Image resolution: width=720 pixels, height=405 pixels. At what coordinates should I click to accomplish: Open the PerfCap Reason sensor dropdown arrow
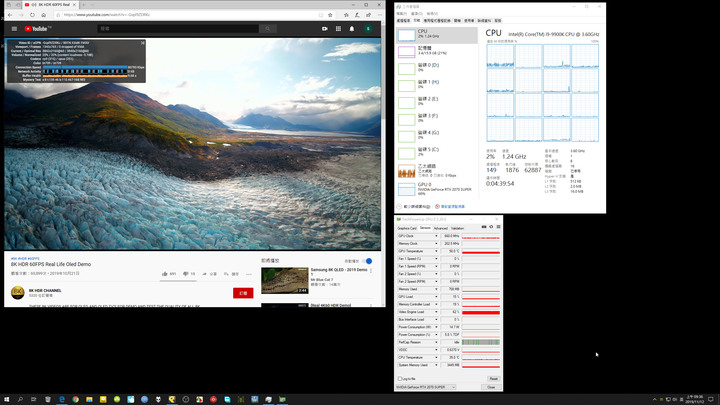(x=436, y=342)
